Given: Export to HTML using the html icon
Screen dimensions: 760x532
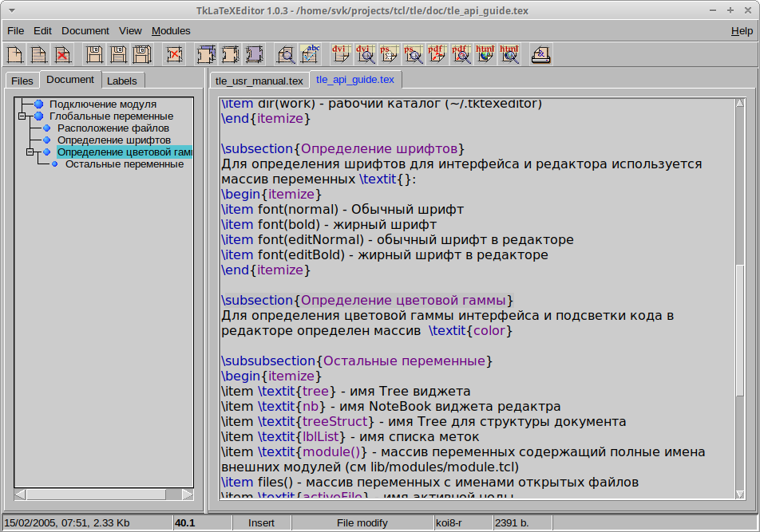Looking at the screenshot, I should (x=485, y=54).
